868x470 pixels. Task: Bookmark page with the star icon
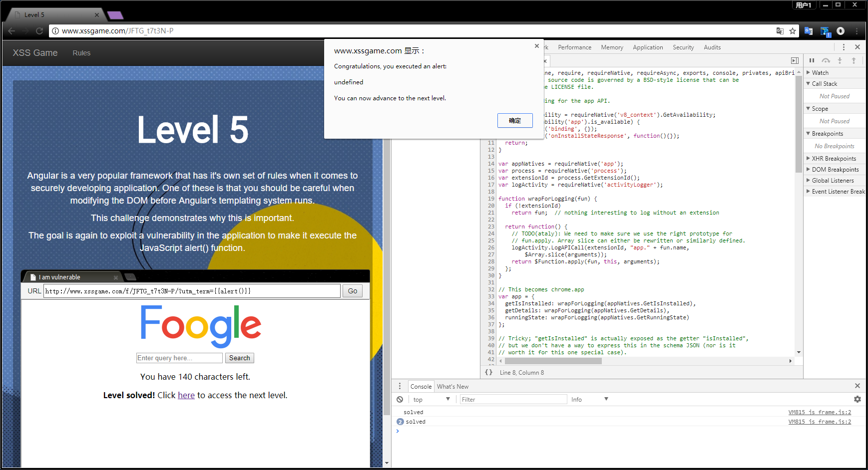793,31
